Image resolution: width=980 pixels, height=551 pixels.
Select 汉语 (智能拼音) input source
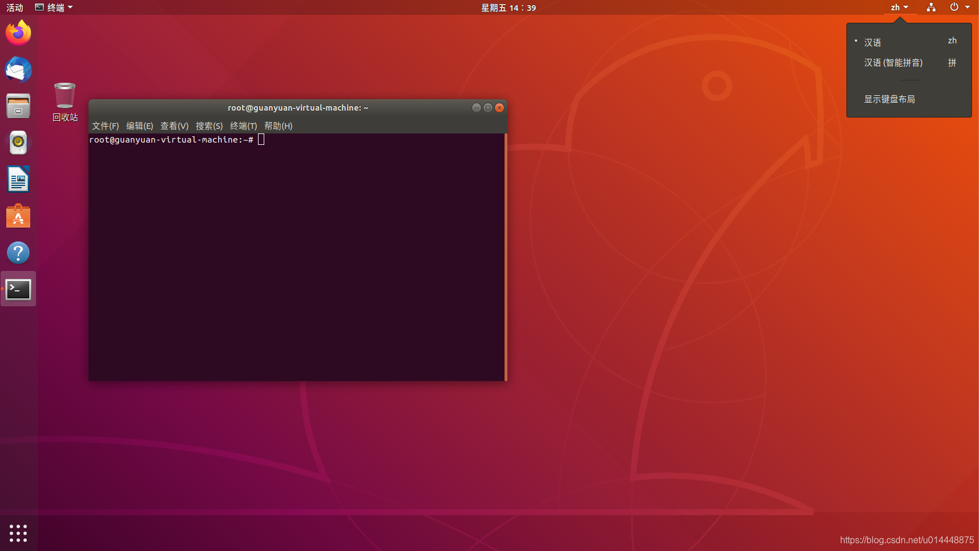click(x=909, y=63)
